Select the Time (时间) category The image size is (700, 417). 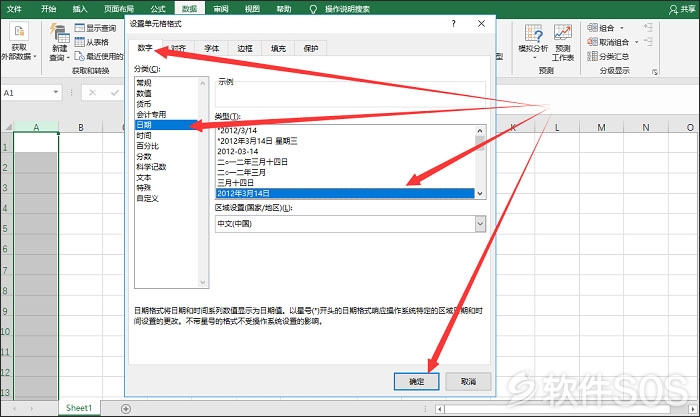click(166, 135)
